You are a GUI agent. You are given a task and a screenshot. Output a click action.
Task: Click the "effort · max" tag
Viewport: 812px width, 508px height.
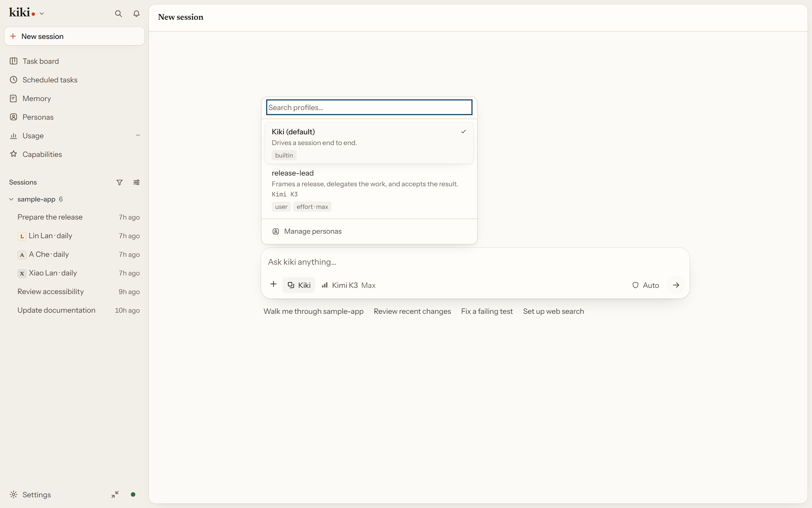point(312,207)
